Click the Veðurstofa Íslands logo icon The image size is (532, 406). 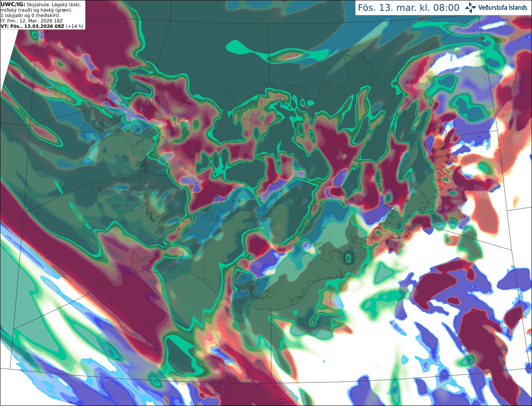470,7
